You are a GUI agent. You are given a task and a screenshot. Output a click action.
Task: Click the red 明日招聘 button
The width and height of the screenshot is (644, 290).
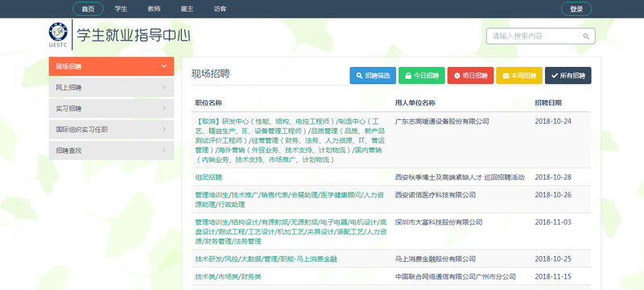pos(470,76)
